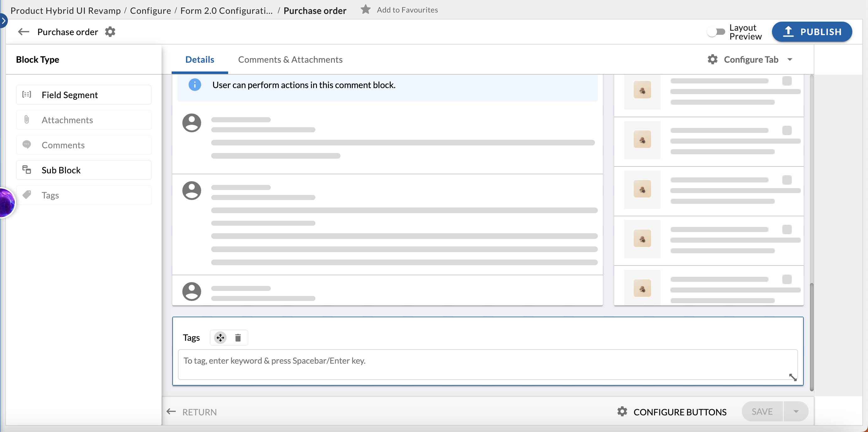The height and width of the screenshot is (432, 868).
Task: Tick the checkbox on first attachment row
Action: pyautogui.click(x=787, y=81)
